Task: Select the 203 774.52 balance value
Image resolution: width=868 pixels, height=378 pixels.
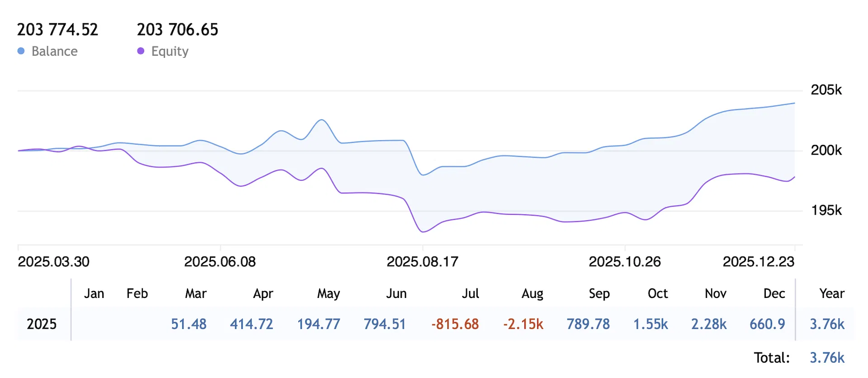Action: pos(57,30)
